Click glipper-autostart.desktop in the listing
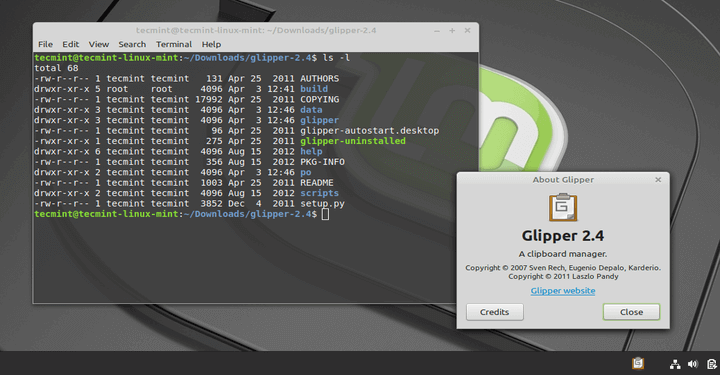Viewport: 720px width, 375px height. click(370, 131)
